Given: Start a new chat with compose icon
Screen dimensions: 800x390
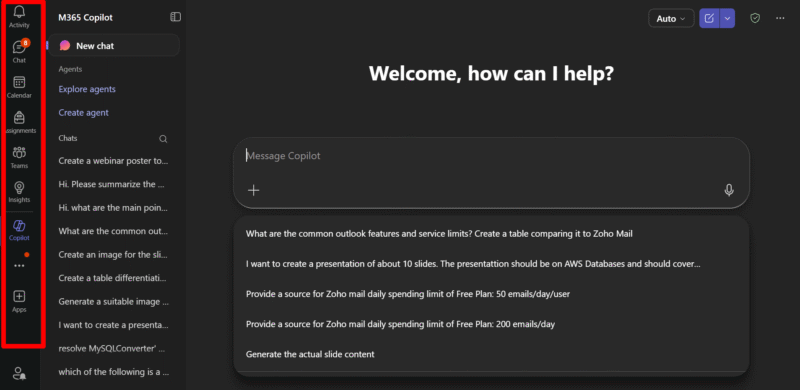Looking at the screenshot, I should click(x=709, y=18).
